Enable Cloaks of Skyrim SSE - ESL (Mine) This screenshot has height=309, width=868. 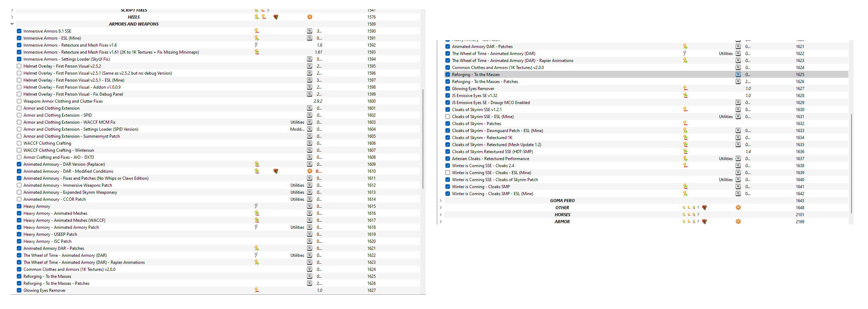448,117
